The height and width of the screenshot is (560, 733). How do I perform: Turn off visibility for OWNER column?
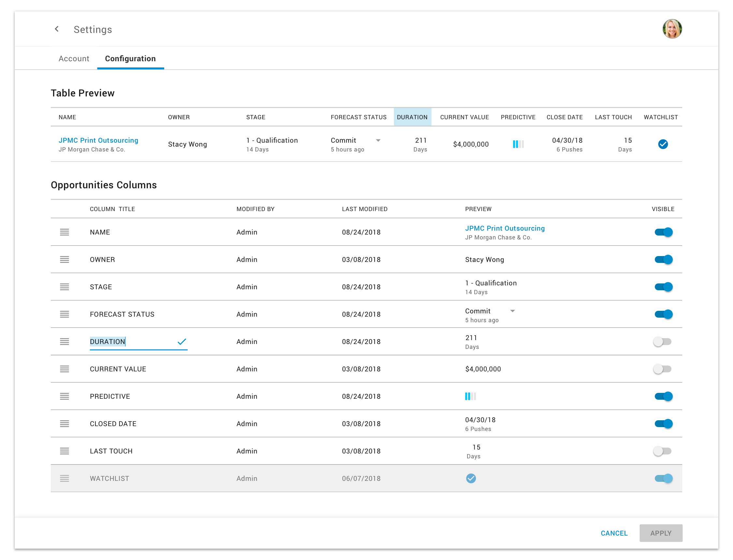coord(663,259)
